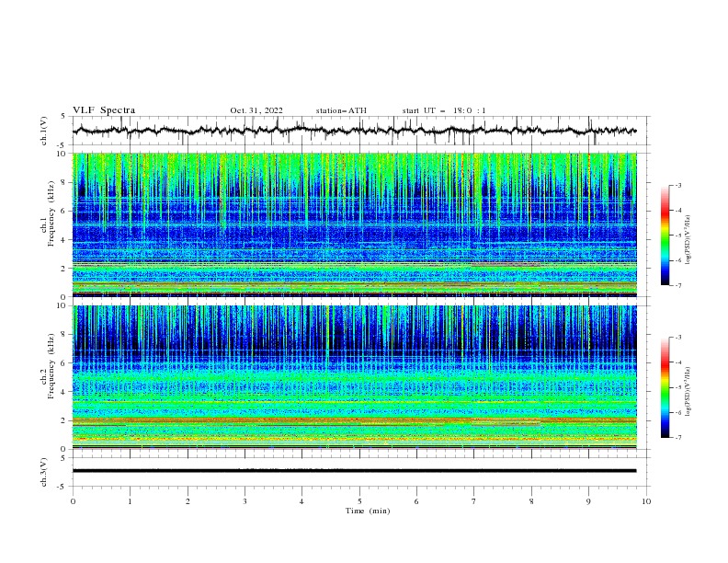
Task: Click the ch.1 voltage waveform trace
Action: pos(354,131)
